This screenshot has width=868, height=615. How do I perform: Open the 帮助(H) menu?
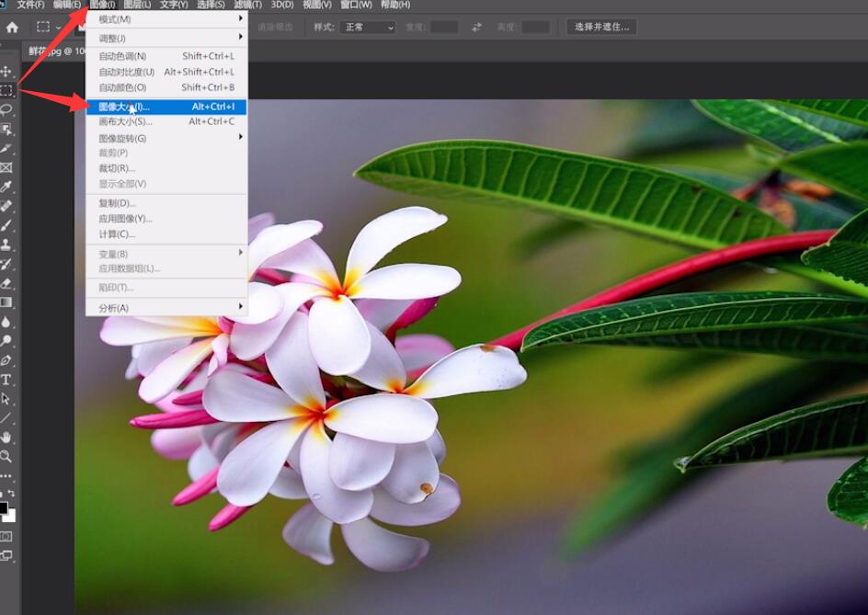click(x=395, y=5)
